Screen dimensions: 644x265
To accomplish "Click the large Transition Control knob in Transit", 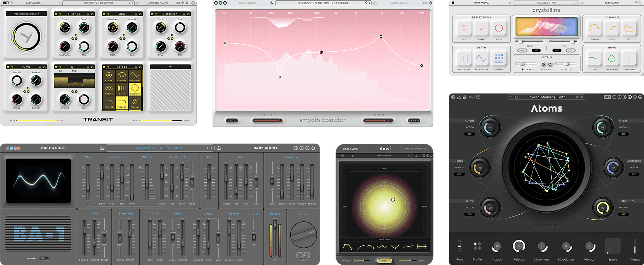I will coord(27,36).
